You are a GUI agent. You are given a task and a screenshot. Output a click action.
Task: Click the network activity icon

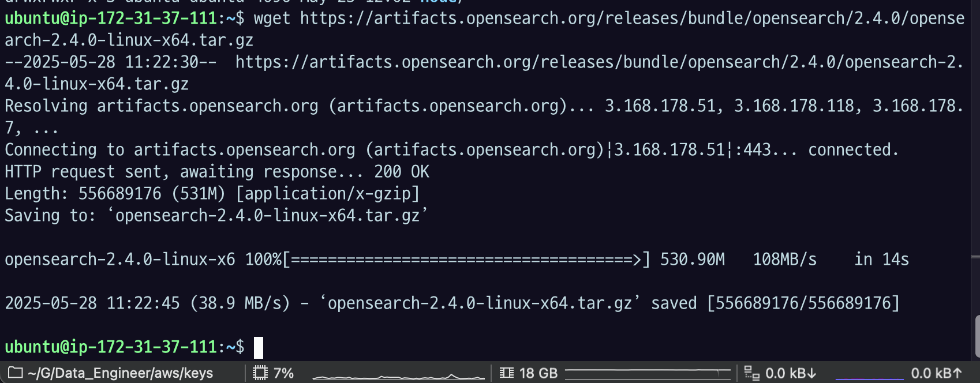point(751,373)
